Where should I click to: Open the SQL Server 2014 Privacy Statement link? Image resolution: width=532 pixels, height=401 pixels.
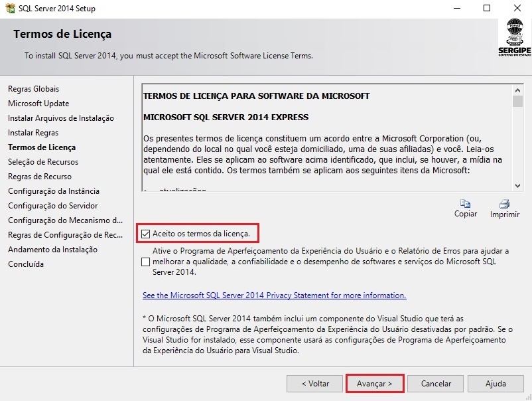click(274, 295)
